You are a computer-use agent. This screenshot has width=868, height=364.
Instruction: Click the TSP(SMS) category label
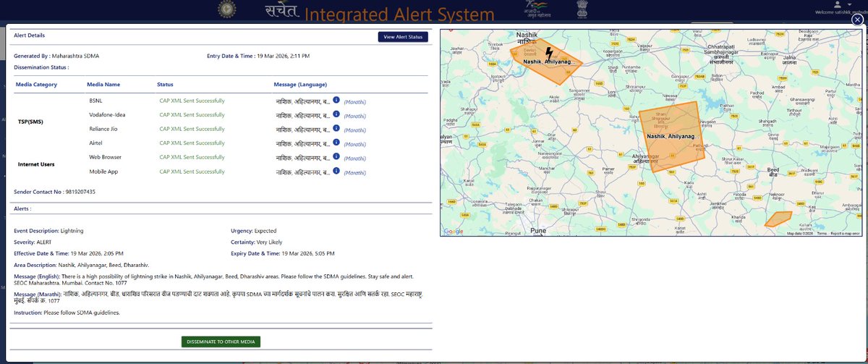(30, 122)
